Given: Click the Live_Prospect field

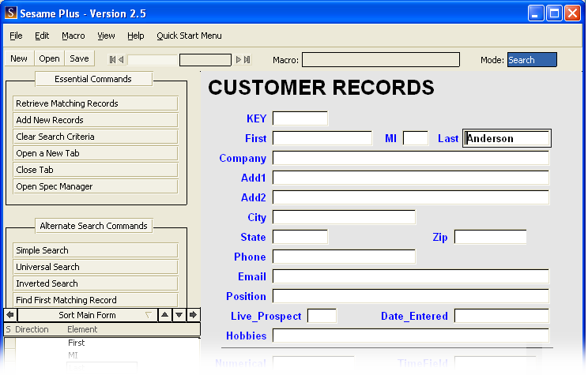Looking at the screenshot, I should [322, 316].
